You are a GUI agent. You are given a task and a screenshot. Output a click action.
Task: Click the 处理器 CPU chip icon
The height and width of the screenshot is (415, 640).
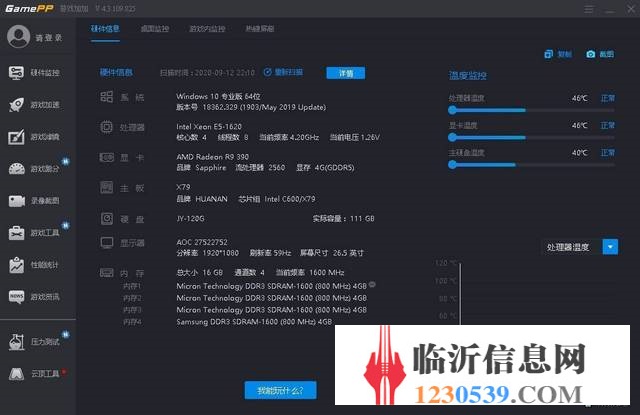click(107, 127)
